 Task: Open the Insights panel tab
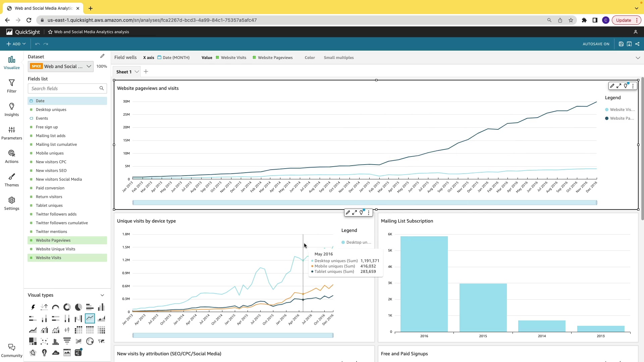pyautogui.click(x=12, y=109)
